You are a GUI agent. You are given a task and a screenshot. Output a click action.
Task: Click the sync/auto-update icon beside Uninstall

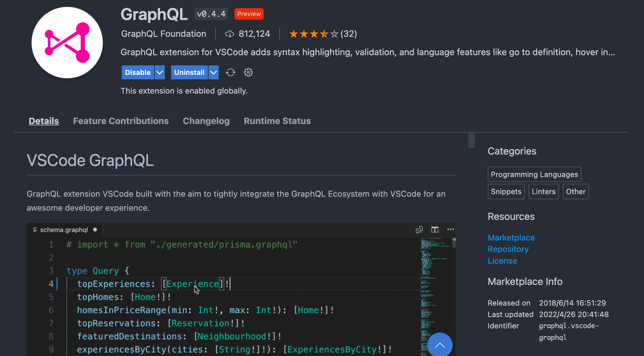tap(230, 72)
